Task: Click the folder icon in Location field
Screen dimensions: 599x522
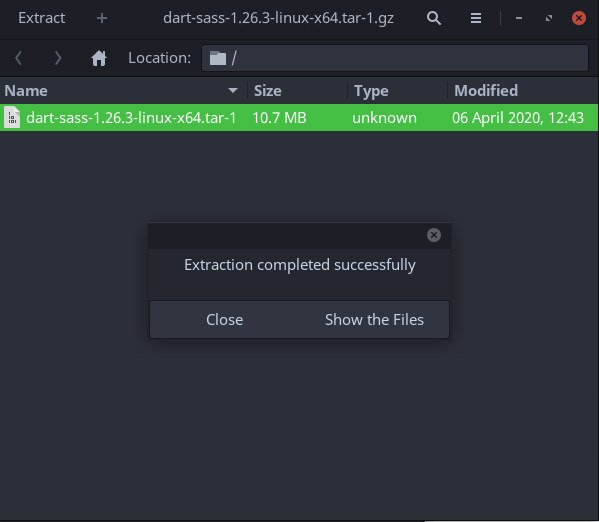Action: (218, 58)
